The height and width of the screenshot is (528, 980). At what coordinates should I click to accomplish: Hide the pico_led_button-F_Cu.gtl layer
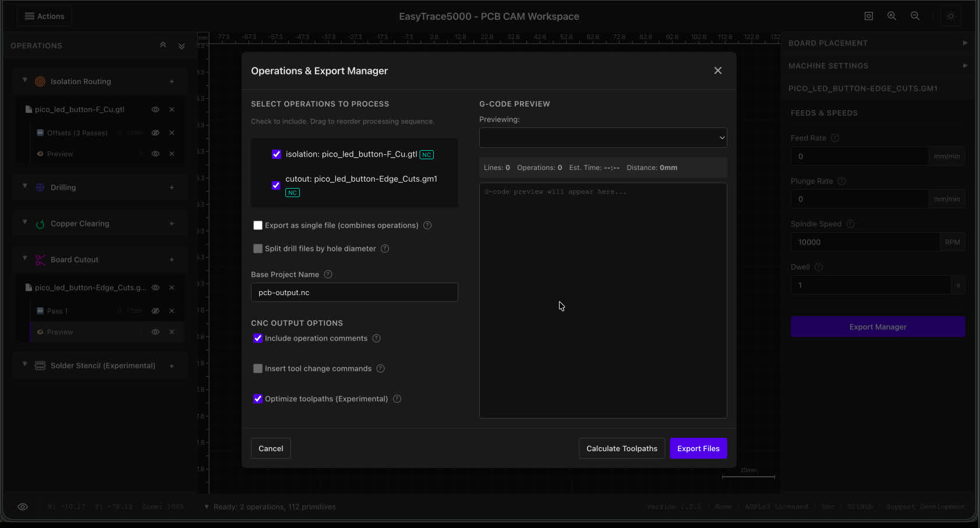click(155, 109)
